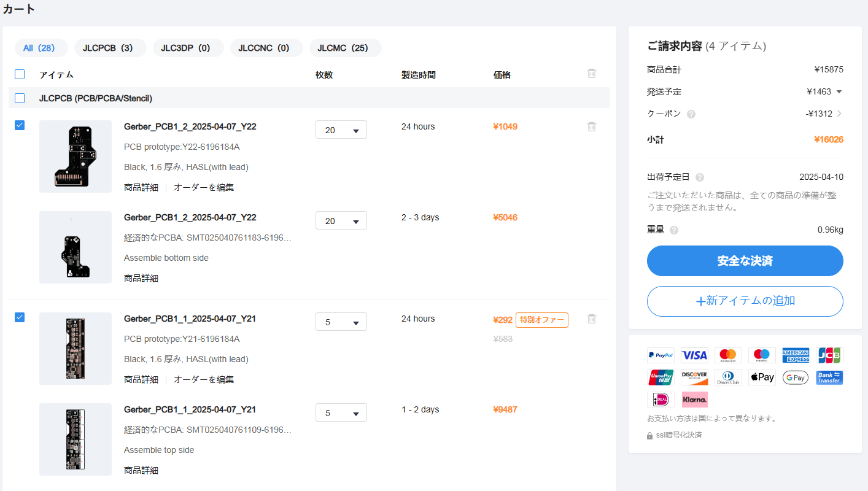Image resolution: width=868 pixels, height=491 pixels.
Task: Click the ¥5046 assembly price
Action: 505,218
